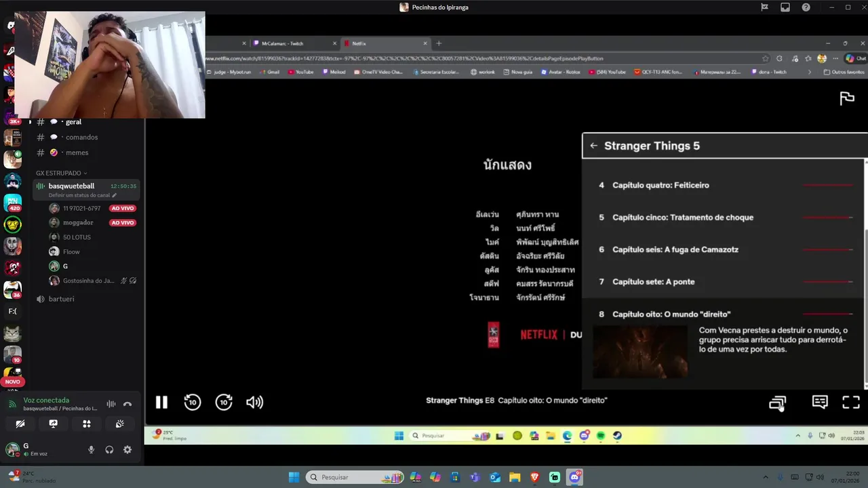Toggle Netflix fullscreen mode
868x488 pixels.
tap(851, 403)
